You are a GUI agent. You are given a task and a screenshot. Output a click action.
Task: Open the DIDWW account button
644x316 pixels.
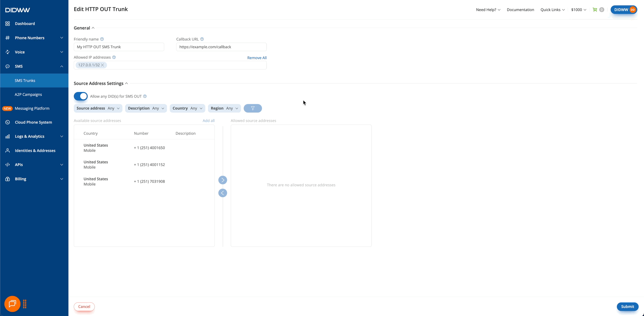[x=624, y=10]
